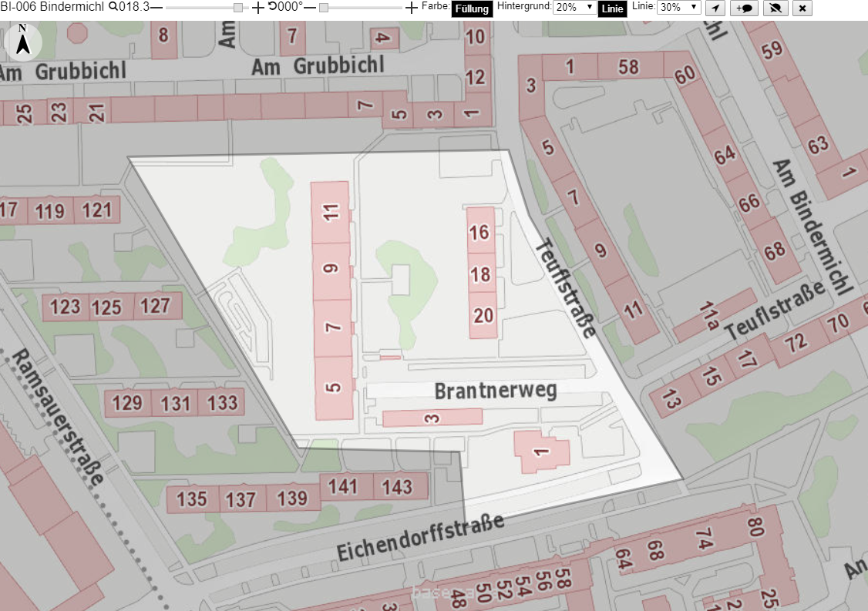The image size is (868, 611).
Task: Toggle the hide visibility crossed-eye icon
Action: click(x=775, y=8)
